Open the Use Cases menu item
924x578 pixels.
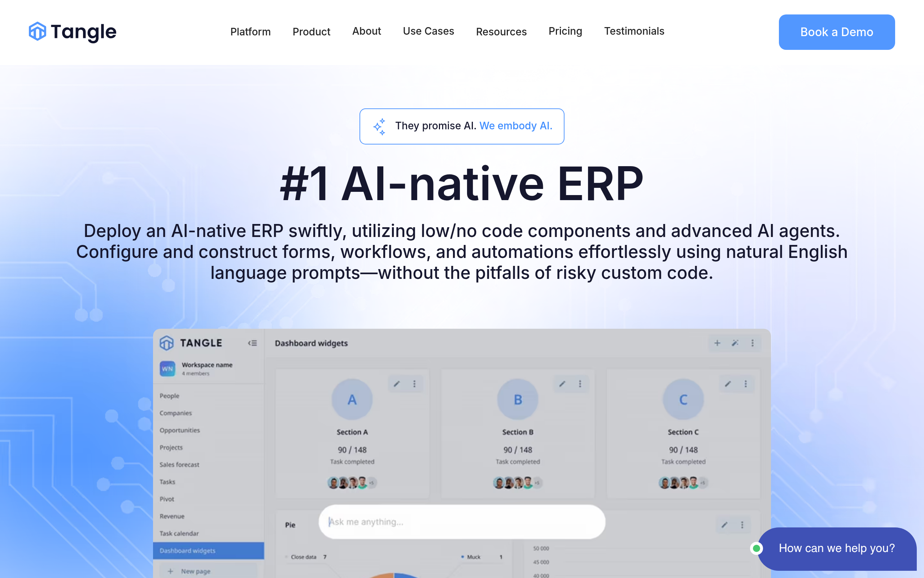[428, 31]
